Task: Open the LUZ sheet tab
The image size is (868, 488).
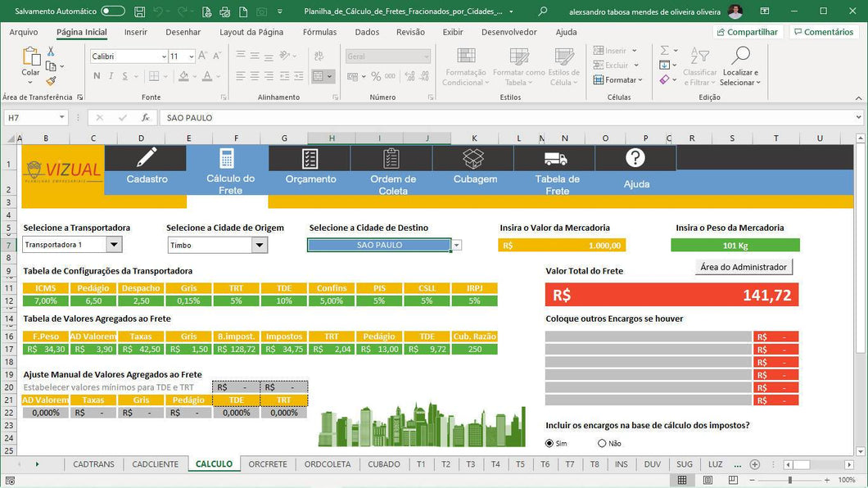Action: pos(715,464)
